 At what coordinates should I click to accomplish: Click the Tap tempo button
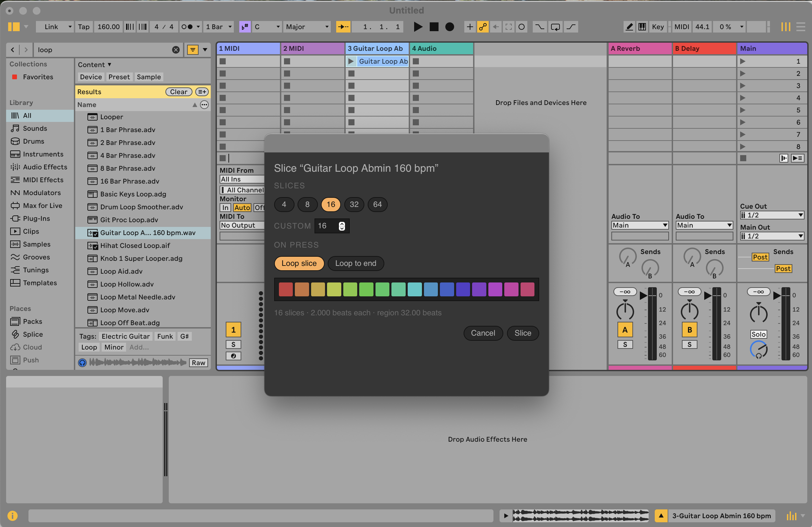84,27
